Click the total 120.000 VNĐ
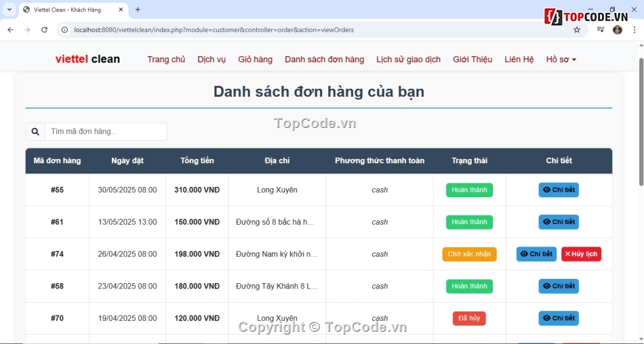The height and width of the screenshot is (344, 644). point(197,318)
